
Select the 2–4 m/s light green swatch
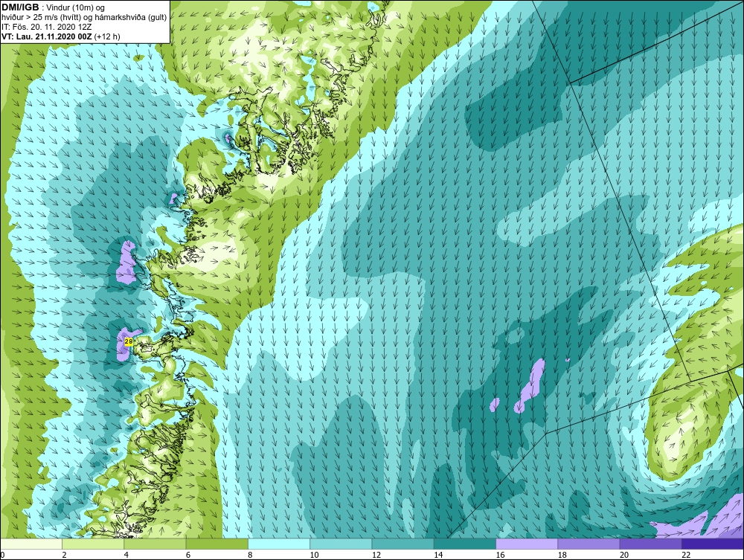[x=93, y=544]
